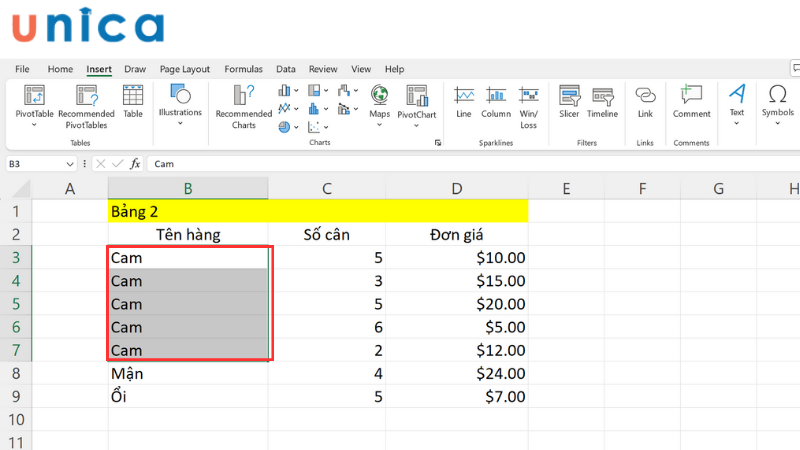Insert a Win/Loss sparkline
Image resolution: width=800 pixels, height=450 pixels.
pyautogui.click(x=528, y=104)
